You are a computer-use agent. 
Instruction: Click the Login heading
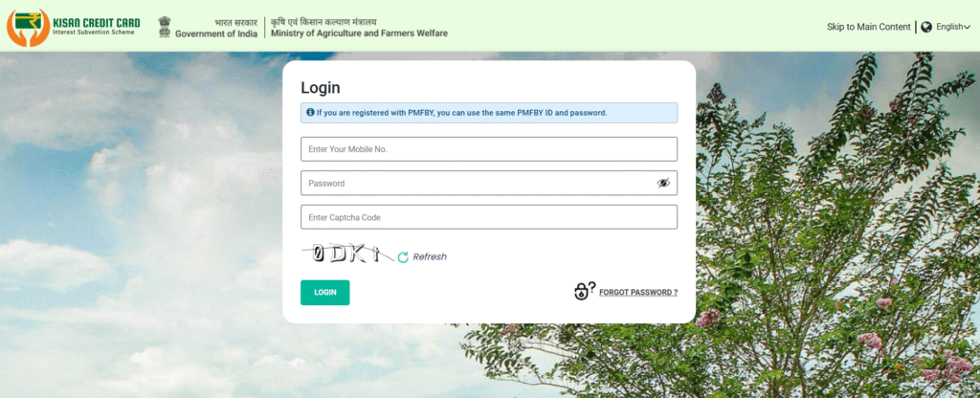pos(320,87)
